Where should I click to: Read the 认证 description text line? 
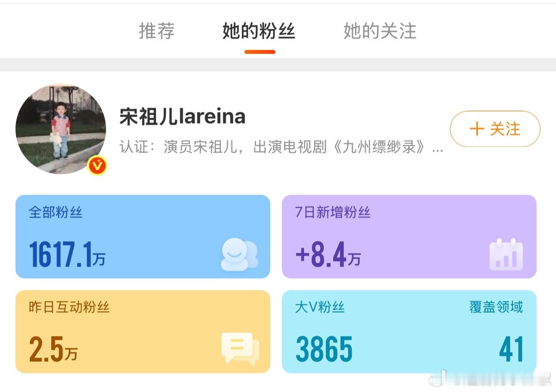tap(281, 147)
